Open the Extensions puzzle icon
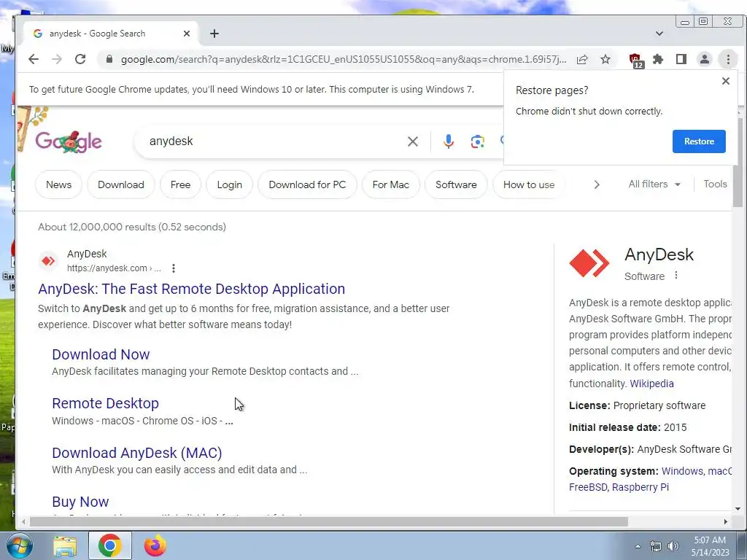 (x=658, y=60)
